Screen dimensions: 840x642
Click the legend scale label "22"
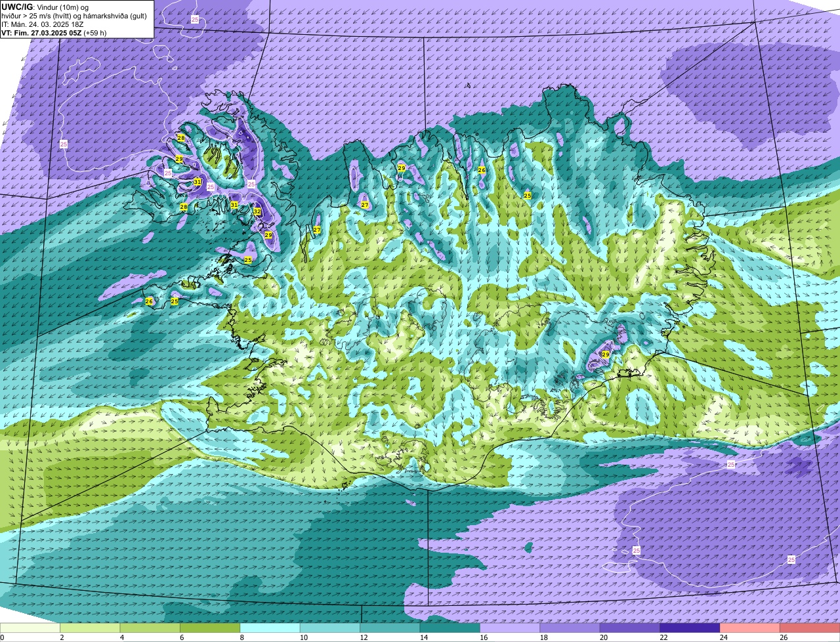[x=664, y=637]
